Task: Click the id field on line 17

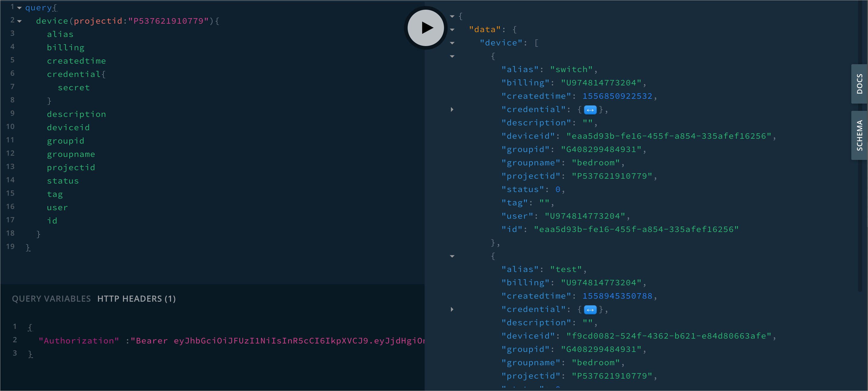Action: [52, 221]
